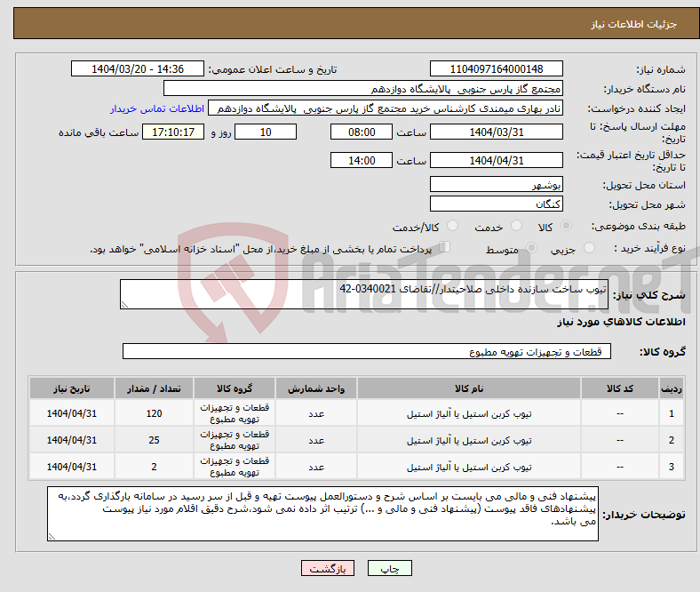Click the resize handle of the buyer notes box
Screen dimensions: 700x592
pyautogui.click(x=52, y=536)
